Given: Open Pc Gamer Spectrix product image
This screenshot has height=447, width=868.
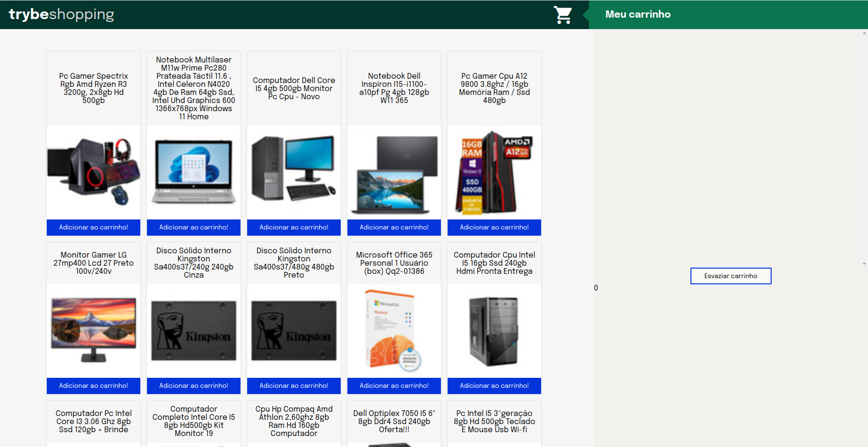Looking at the screenshot, I should (x=94, y=172).
